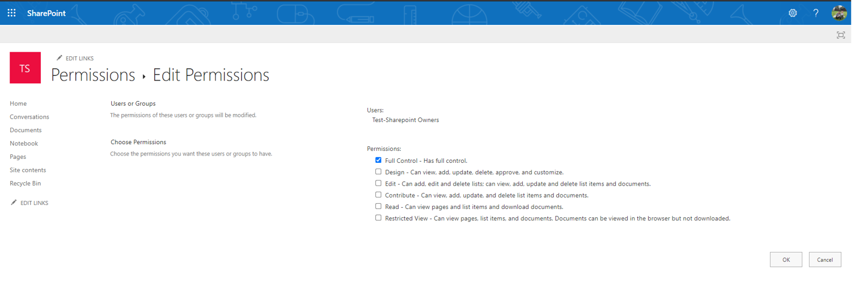Open the app launcher waffle icon

click(x=11, y=13)
